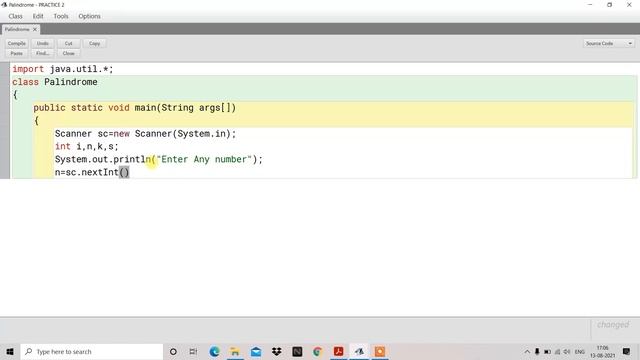Open Dropbox from the taskbar
Screen dimensions: 640x360
[277, 351]
